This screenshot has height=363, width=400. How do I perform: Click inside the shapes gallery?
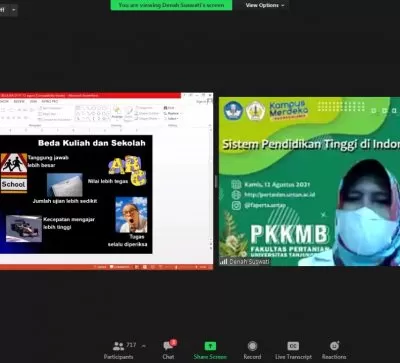tap(92, 114)
